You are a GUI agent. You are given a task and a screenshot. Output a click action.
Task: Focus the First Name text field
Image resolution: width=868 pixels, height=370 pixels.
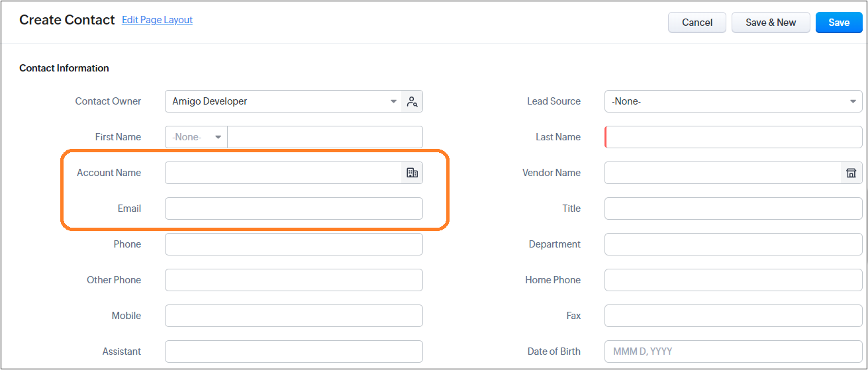pyautogui.click(x=325, y=137)
